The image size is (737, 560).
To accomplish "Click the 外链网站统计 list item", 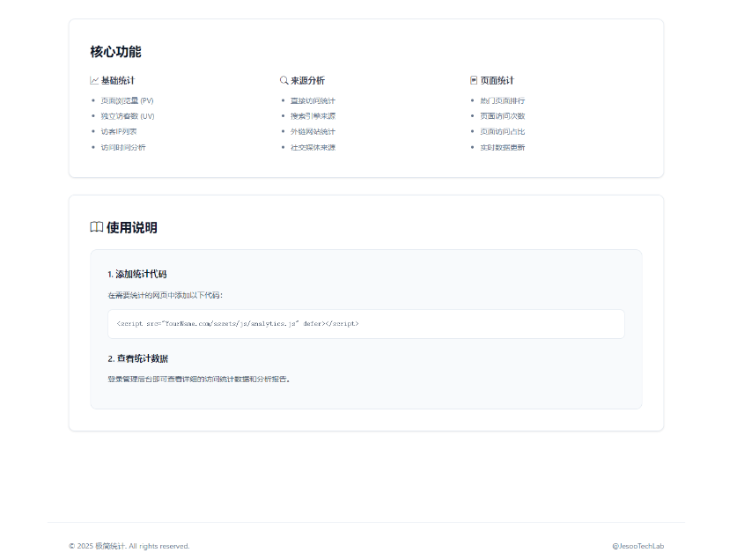I will click(313, 132).
